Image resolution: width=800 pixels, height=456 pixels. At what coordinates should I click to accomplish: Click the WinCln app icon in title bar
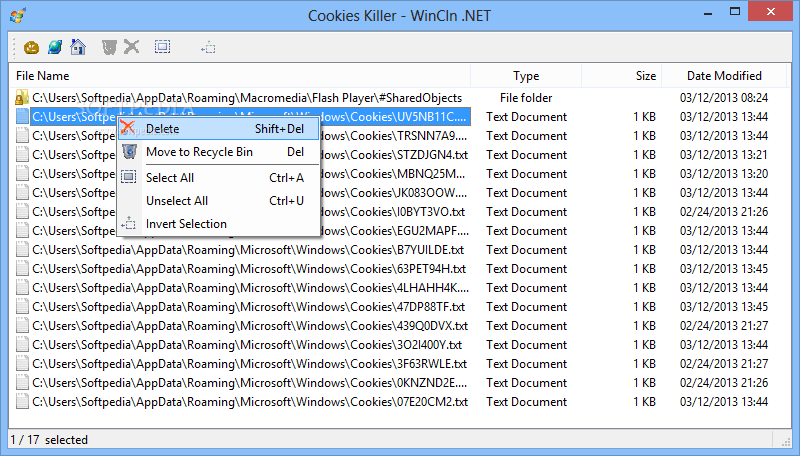(17, 15)
